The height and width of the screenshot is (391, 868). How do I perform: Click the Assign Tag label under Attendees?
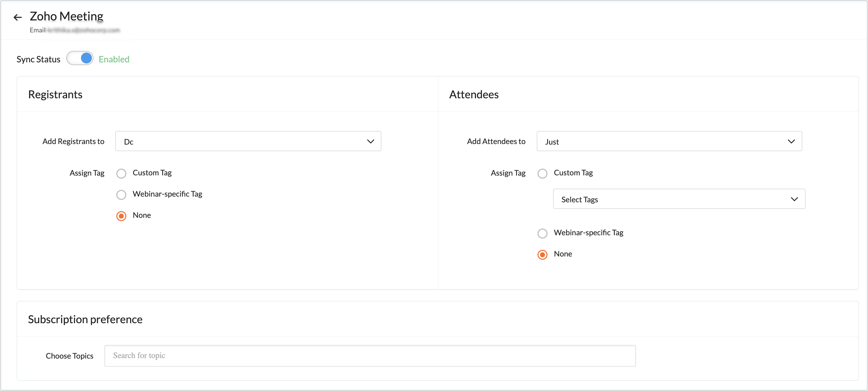click(508, 173)
